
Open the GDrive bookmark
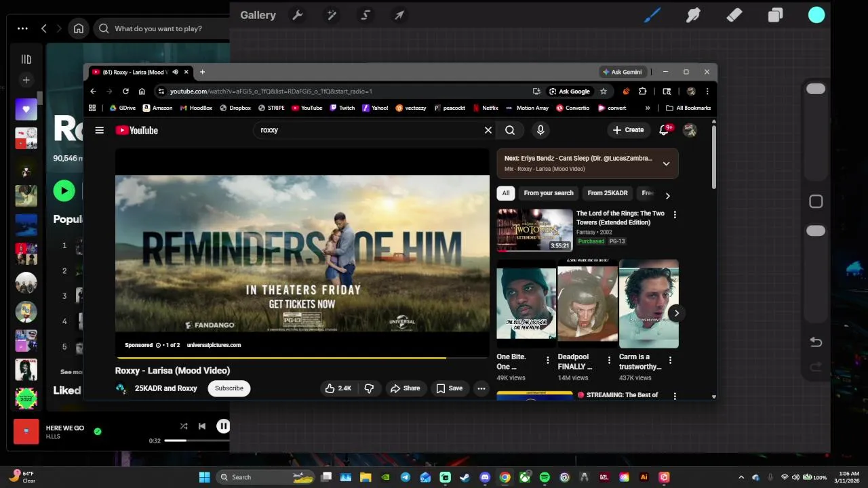pyautogui.click(x=123, y=108)
